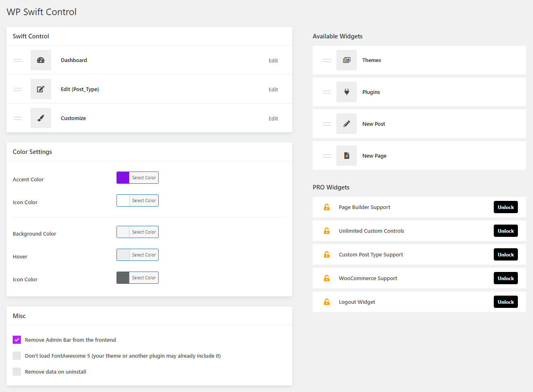
Task: Grab the drag handle next to Themes
Action: [x=327, y=60]
